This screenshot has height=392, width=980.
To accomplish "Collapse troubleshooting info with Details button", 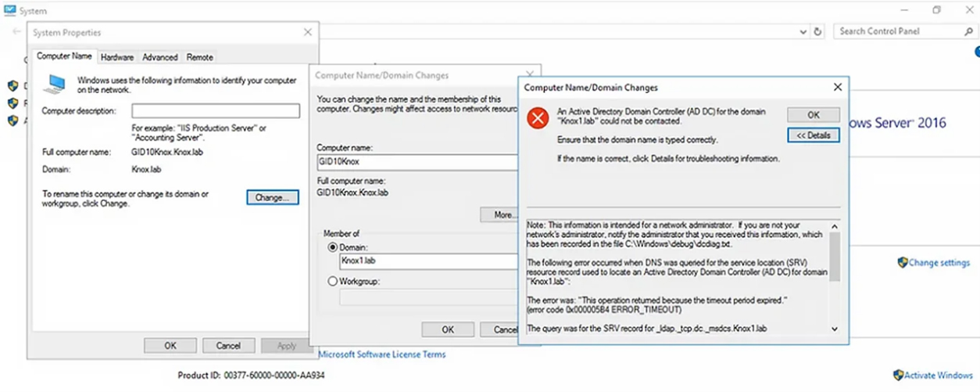I will (x=814, y=135).
